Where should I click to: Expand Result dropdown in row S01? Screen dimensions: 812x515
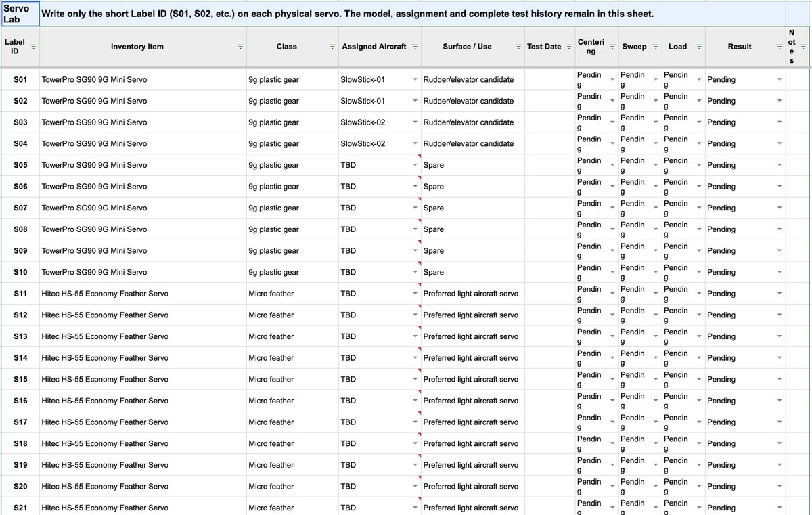780,80
